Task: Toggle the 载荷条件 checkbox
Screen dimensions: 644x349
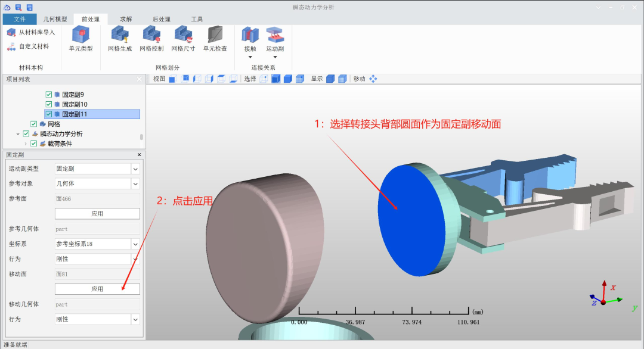Action: coord(33,144)
